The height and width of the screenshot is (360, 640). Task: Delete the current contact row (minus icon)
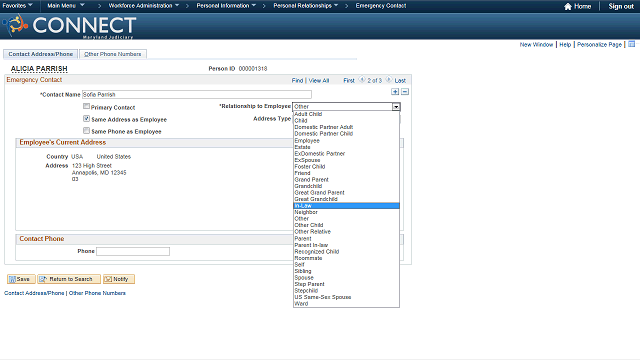pyautogui.click(x=404, y=92)
